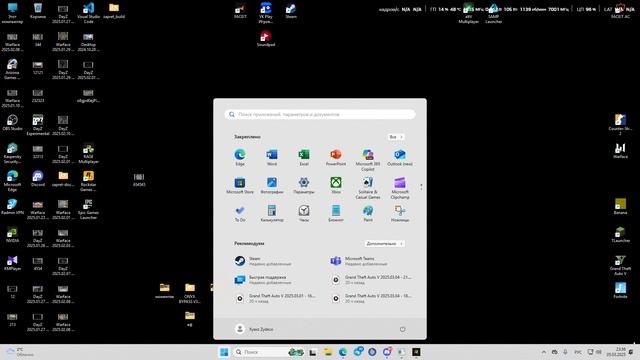Click the microphone tray icon
The image size is (640, 360).
pyautogui.click(x=565, y=352)
